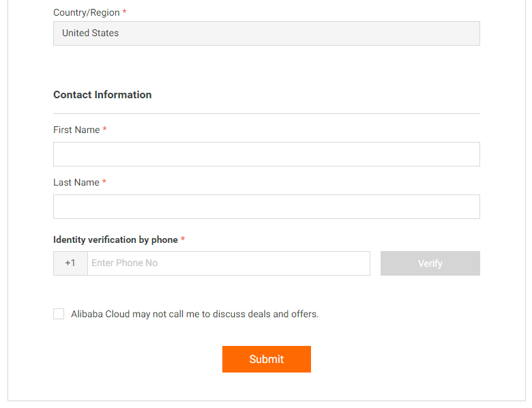Click the 'Alibaba Cloud may not call me' label text
The width and height of the screenshot is (532, 408).
(x=194, y=315)
